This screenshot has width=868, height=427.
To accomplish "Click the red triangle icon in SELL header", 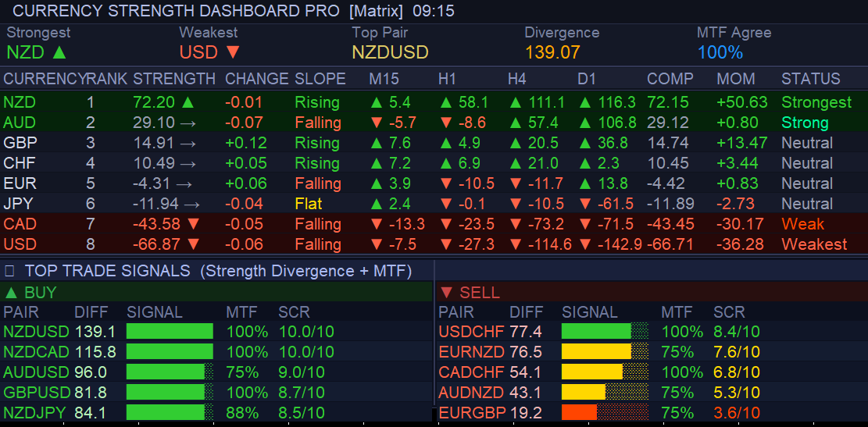I will 447,293.
